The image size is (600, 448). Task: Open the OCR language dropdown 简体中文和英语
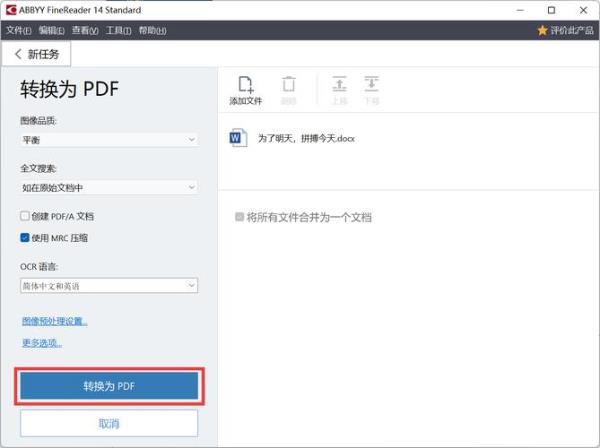(x=109, y=286)
